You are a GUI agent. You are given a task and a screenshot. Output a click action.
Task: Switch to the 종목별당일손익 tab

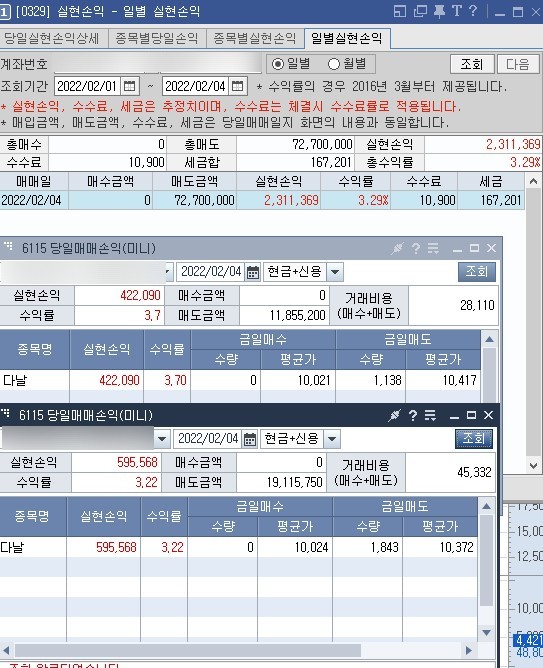[157, 38]
